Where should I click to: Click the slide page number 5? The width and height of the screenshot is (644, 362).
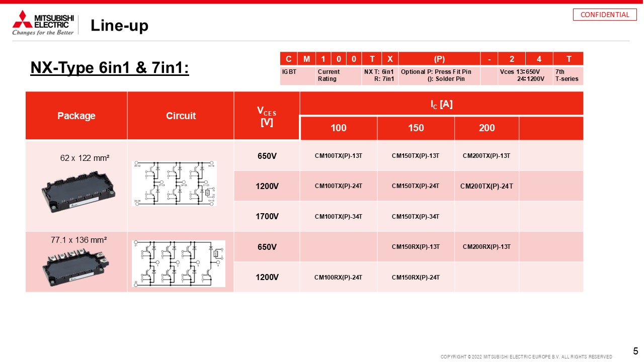635,351
